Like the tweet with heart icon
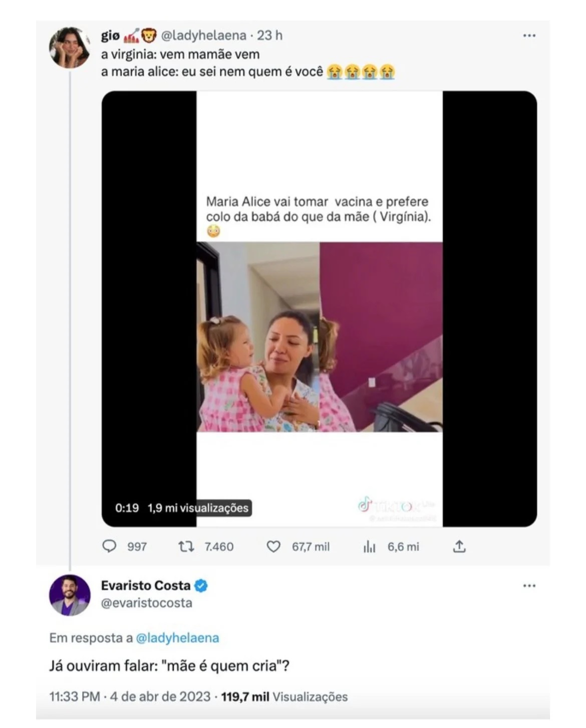This screenshot has height=728, width=586. click(x=273, y=546)
